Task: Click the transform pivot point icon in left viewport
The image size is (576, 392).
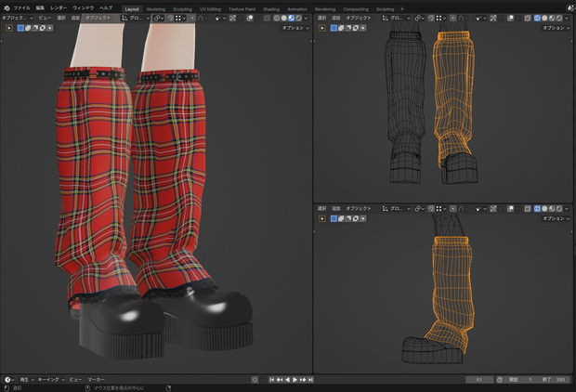Action: (x=157, y=18)
